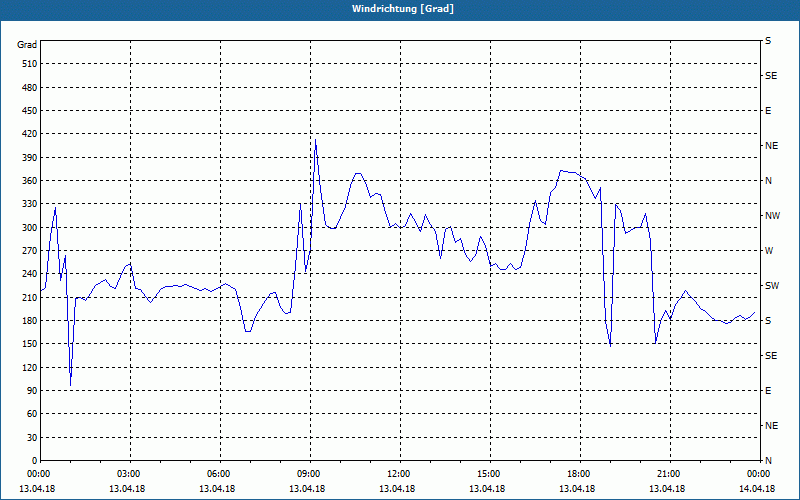Select the 00:00 label above date 14.04.18
800x500 pixels.
[x=759, y=473]
